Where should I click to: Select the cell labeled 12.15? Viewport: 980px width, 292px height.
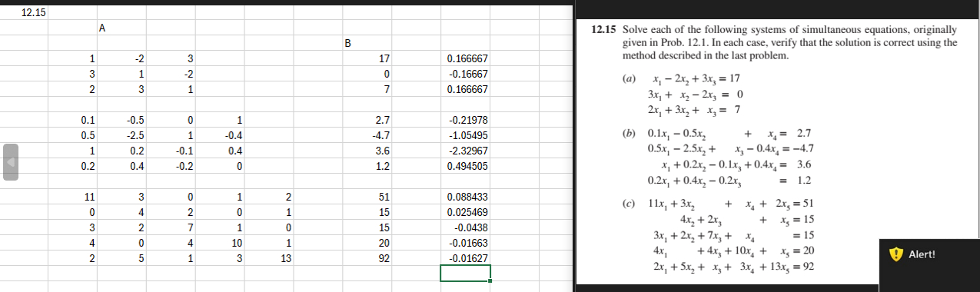[24, 12]
